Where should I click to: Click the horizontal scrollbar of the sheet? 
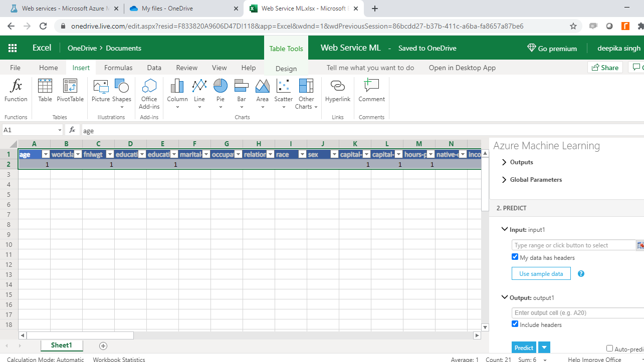pos(80,335)
